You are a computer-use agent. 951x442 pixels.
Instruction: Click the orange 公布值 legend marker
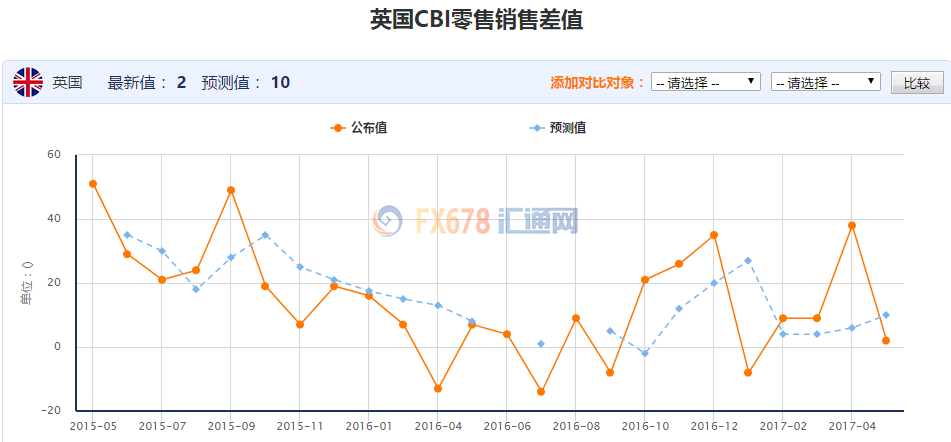tap(337, 128)
